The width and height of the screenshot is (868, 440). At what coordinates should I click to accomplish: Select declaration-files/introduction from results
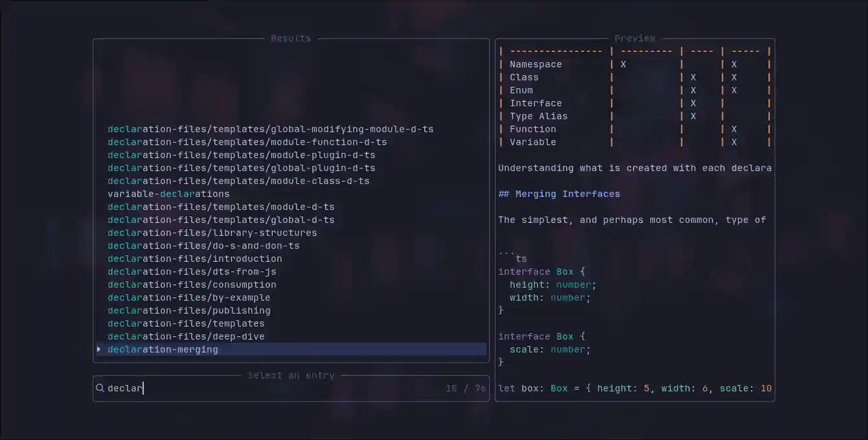(195, 259)
